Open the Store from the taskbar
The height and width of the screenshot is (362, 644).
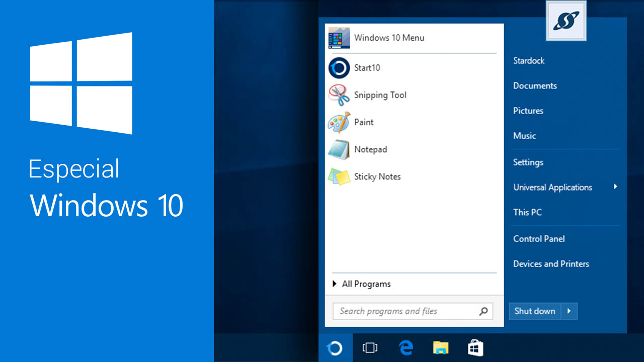pyautogui.click(x=475, y=347)
